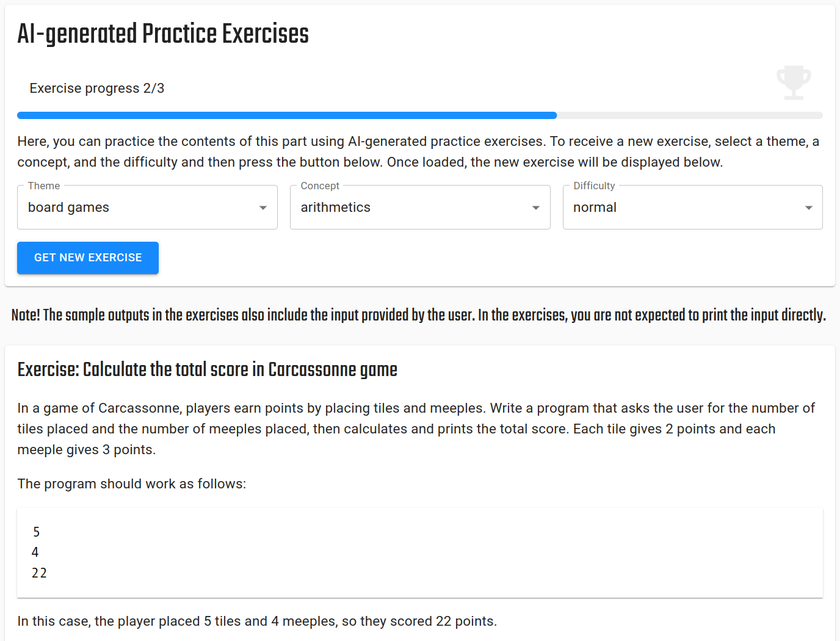Click the Exercise progress 2/3 text
The width and height of the screenshot is (840, 641).
97,89
